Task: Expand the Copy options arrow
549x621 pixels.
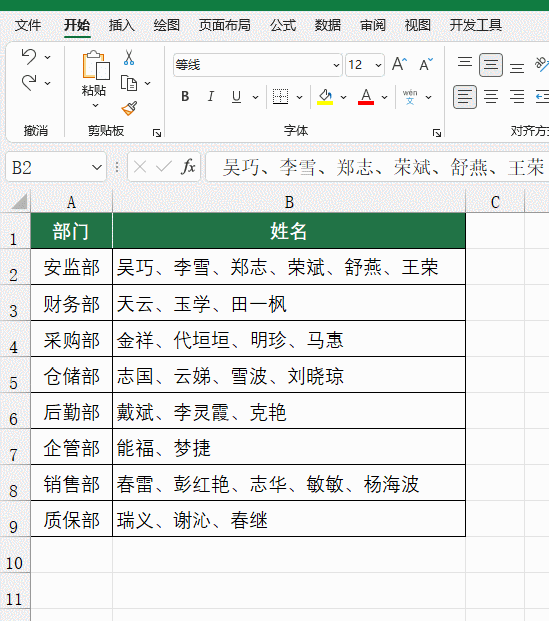Action: pyautogui.click(x=147, y=84)
